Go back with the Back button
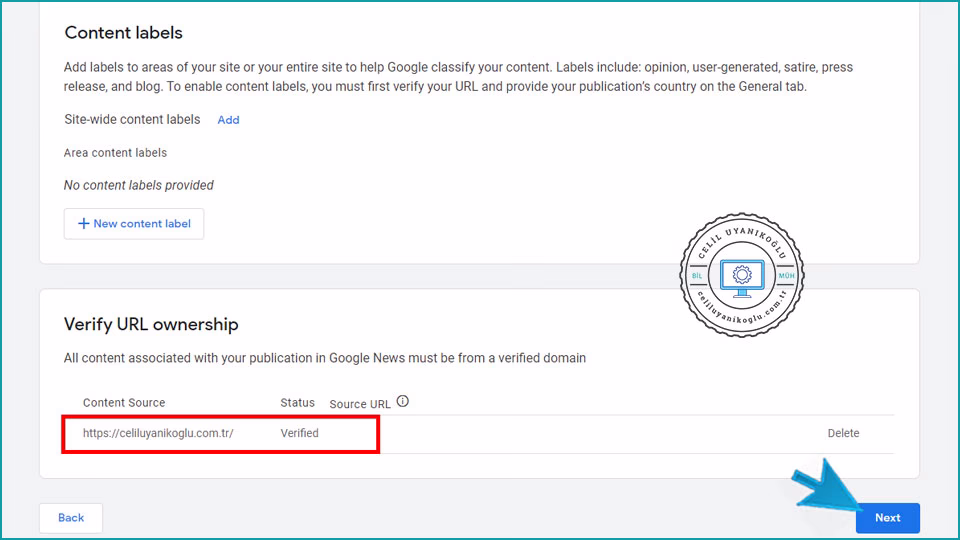Screen dimensions: 960x540 tap(71, 518)
